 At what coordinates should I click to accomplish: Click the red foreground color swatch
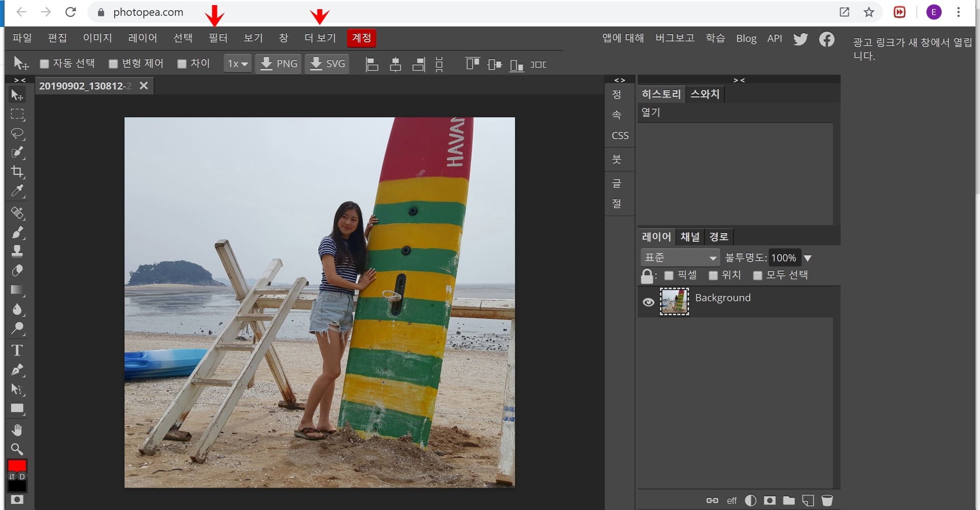tap(17, 465)
